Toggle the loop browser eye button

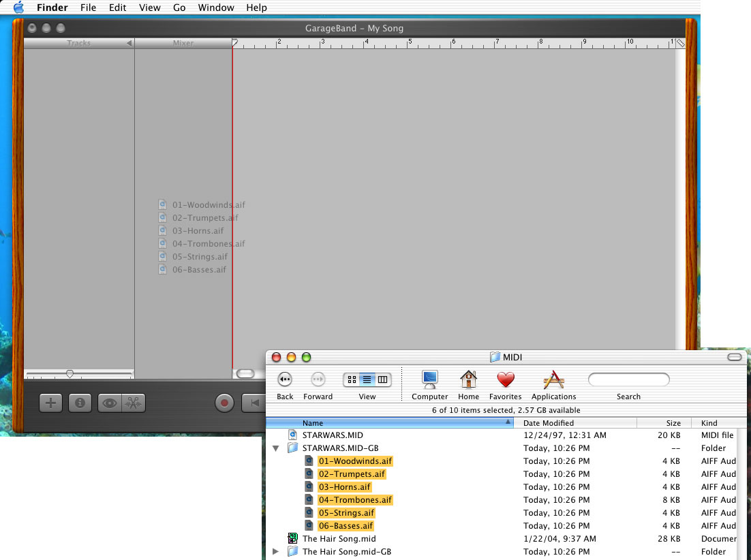[109, 403]
